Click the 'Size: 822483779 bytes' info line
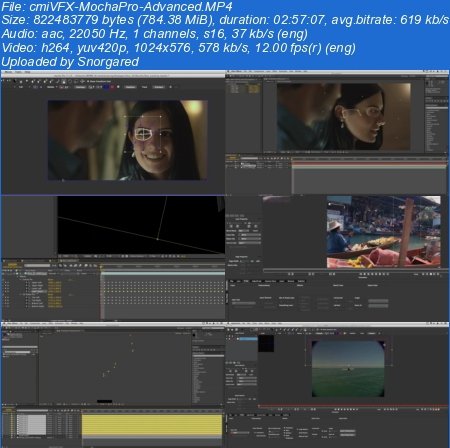The width and height of the screenshot is (450, 448). click(225, 20)
